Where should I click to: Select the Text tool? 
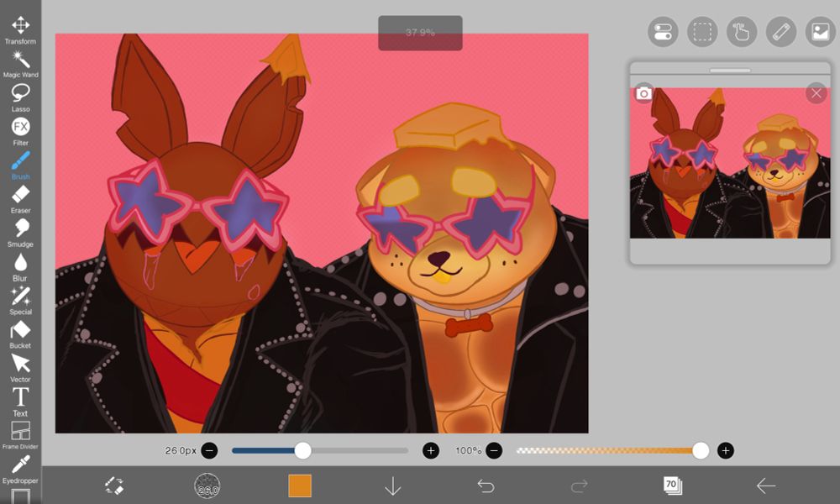tap(20, 402)
